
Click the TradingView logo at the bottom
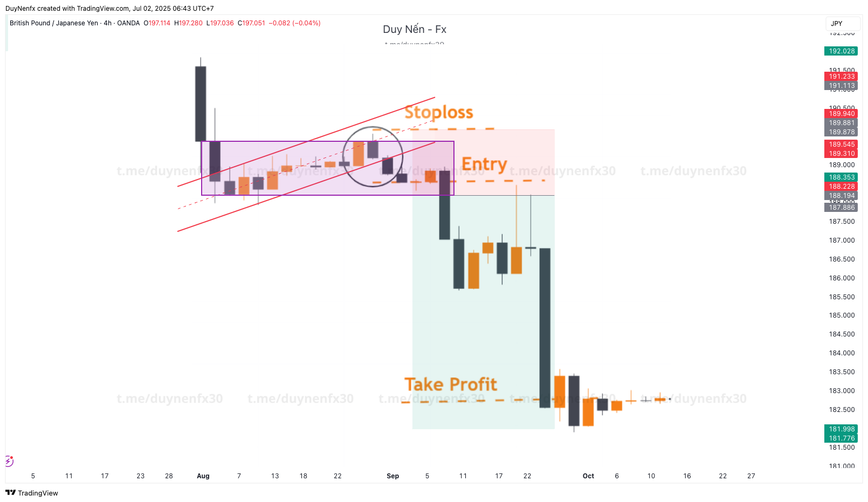[x=32, y=493]
